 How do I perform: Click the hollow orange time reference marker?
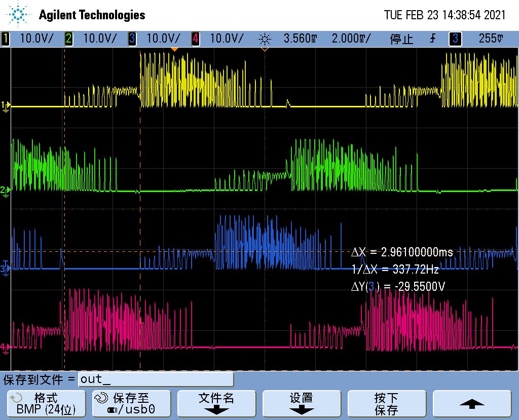(265, 49)
